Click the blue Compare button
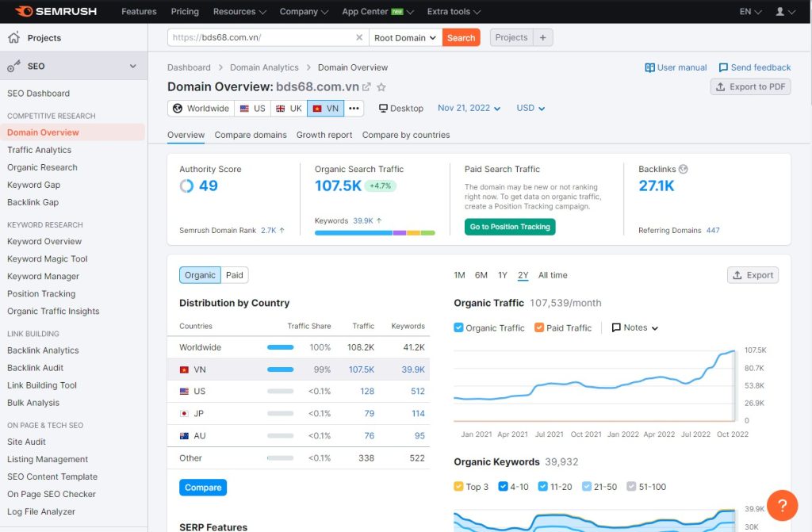 click(x=203, y=488)
